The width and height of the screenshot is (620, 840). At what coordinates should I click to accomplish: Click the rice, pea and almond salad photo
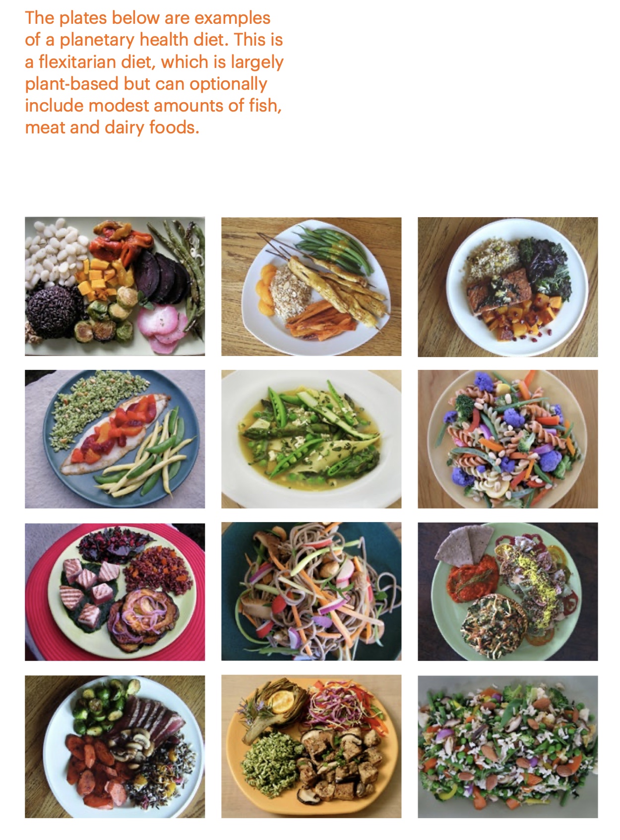(507, 746)
